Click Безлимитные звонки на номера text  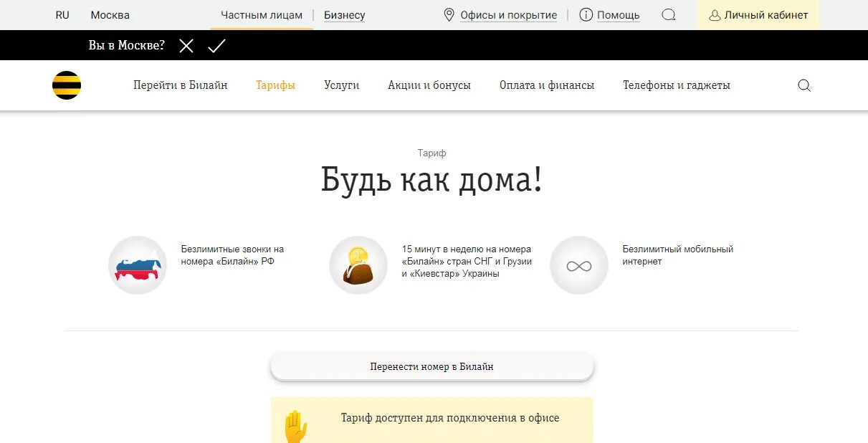[232, 255]
